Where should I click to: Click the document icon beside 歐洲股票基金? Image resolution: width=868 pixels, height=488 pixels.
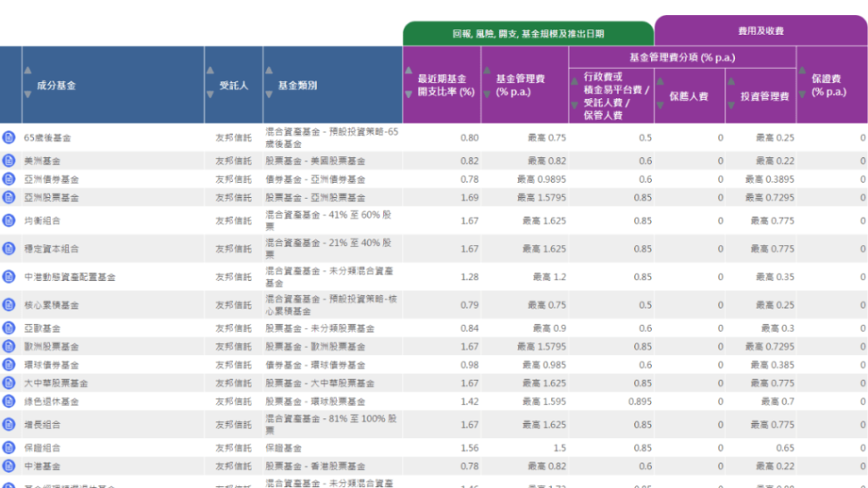coord(9,346)
